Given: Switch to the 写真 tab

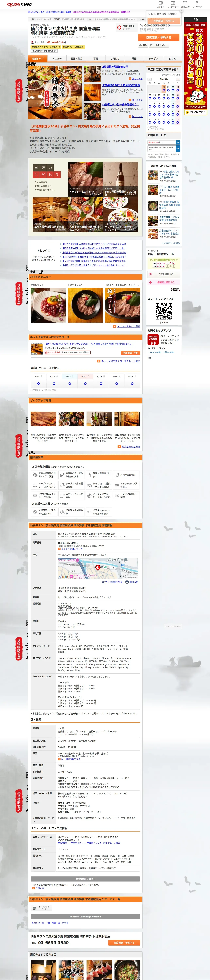Looking at the screenshot, I should [95, 59].
